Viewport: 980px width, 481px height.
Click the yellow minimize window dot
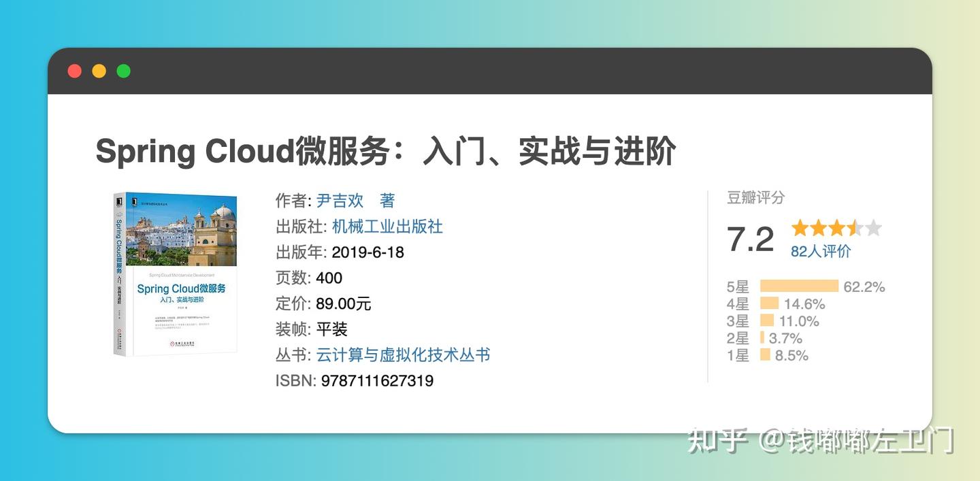[x=99, y=71]
